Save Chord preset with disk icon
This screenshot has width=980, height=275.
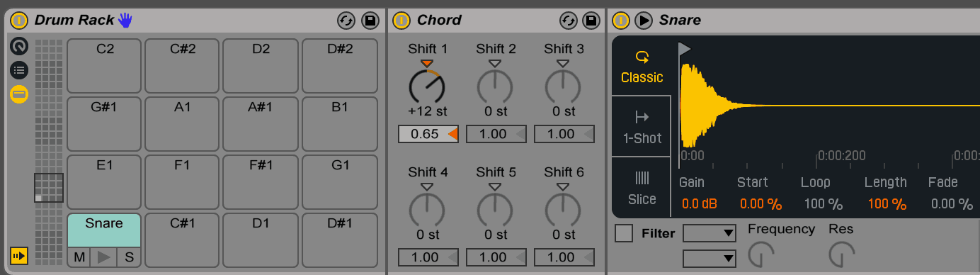[x=591, y=21]
